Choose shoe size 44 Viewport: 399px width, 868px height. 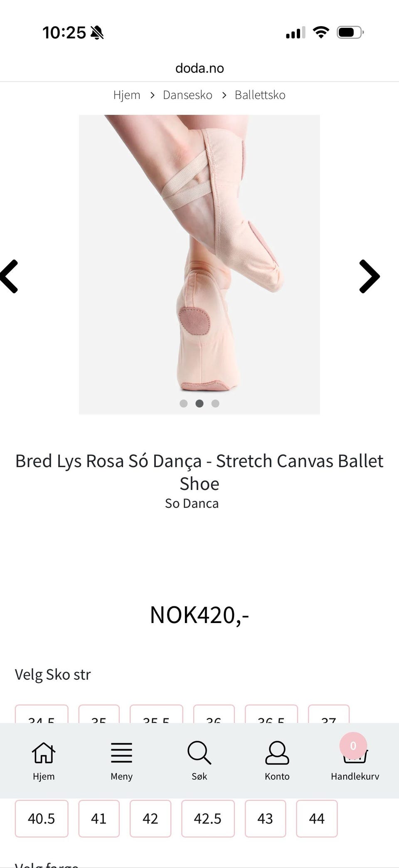click(317, 819)
